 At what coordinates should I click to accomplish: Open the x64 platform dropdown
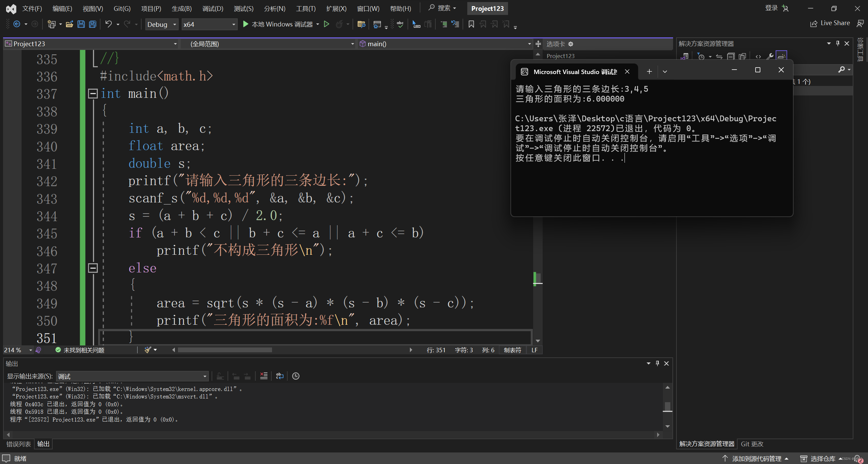[x=209, y=24]
